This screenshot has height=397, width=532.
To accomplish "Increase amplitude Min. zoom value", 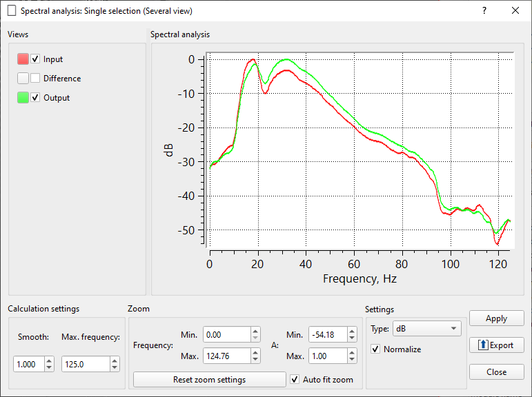I will click(353, 331).
